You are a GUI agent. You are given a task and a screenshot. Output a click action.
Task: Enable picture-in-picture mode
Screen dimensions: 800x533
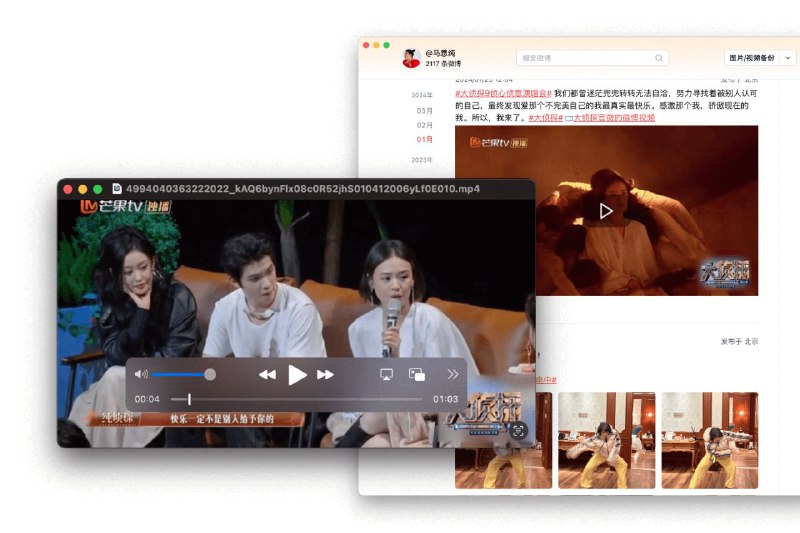[417, 375]
